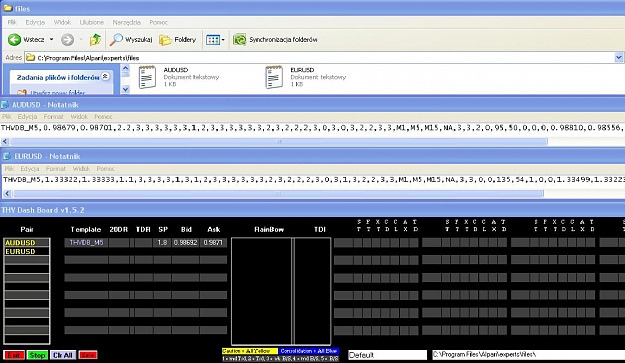This screenshot has width=625, height=363.
Task: Open Pomoc menu in files window
Action: pyautogui.click(x=159, y=22)
